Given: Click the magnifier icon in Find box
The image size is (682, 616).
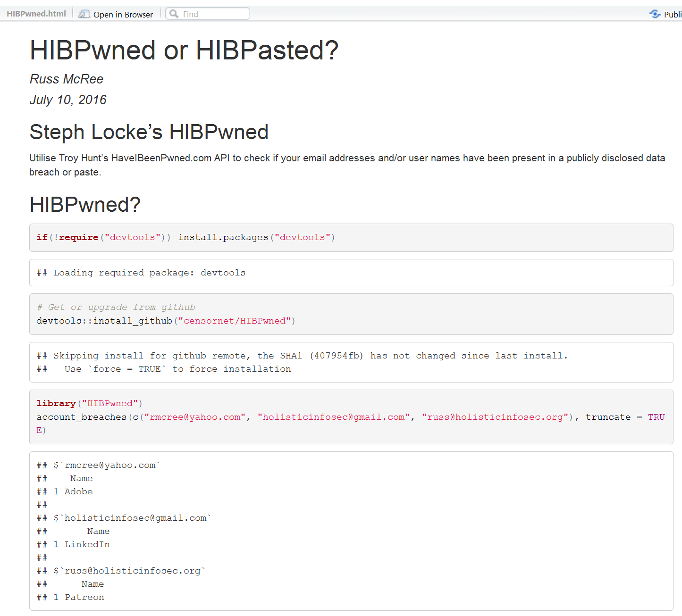Looking at the screenshot, I should [174, 14].
